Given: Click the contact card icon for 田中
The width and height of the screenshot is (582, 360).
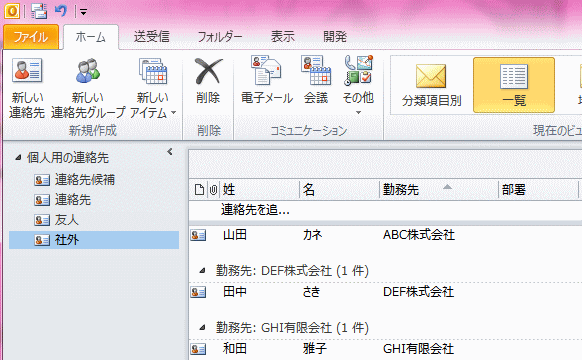Looking at the screenshot, I should [198, 292].
